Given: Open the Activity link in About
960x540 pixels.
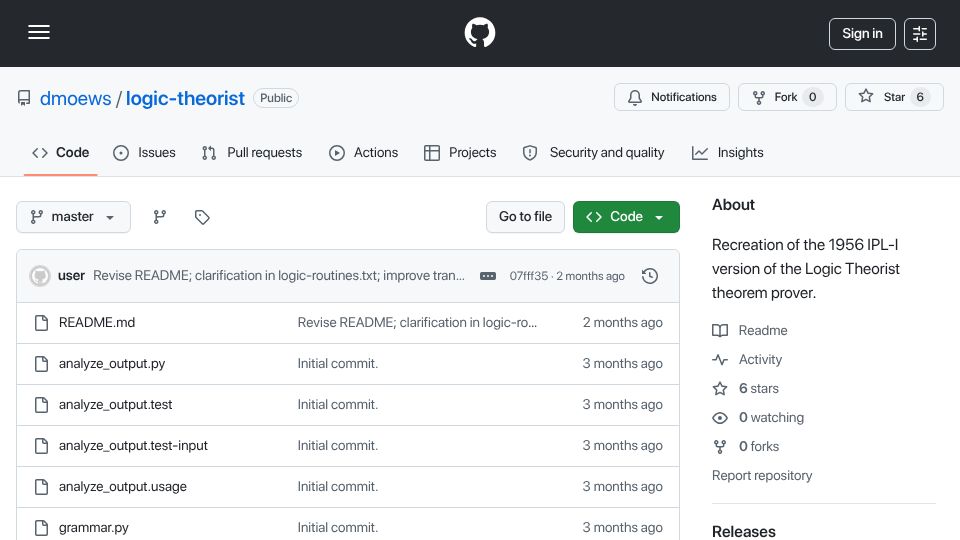Looking at the screenshot, I should [x=760, y=359].
